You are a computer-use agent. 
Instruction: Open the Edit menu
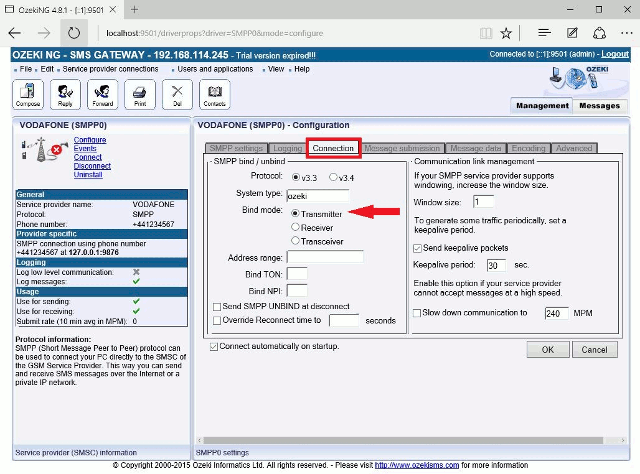click(x=47, y=69)
